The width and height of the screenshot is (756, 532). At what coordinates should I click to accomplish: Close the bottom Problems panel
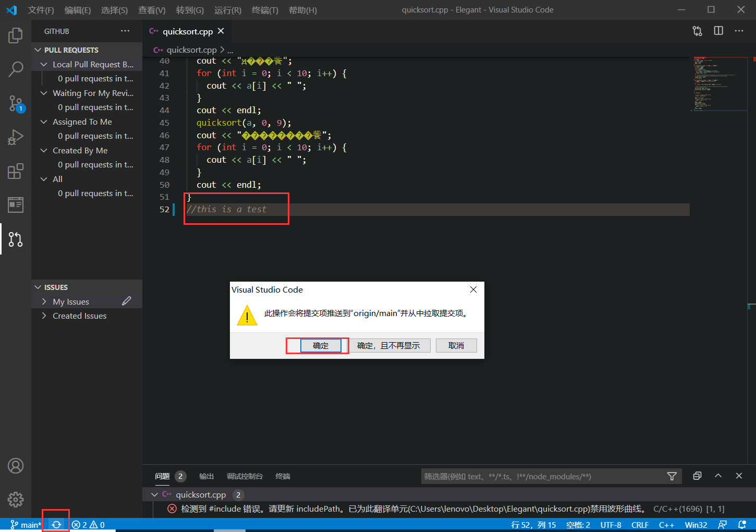click(x=739, y=476)
